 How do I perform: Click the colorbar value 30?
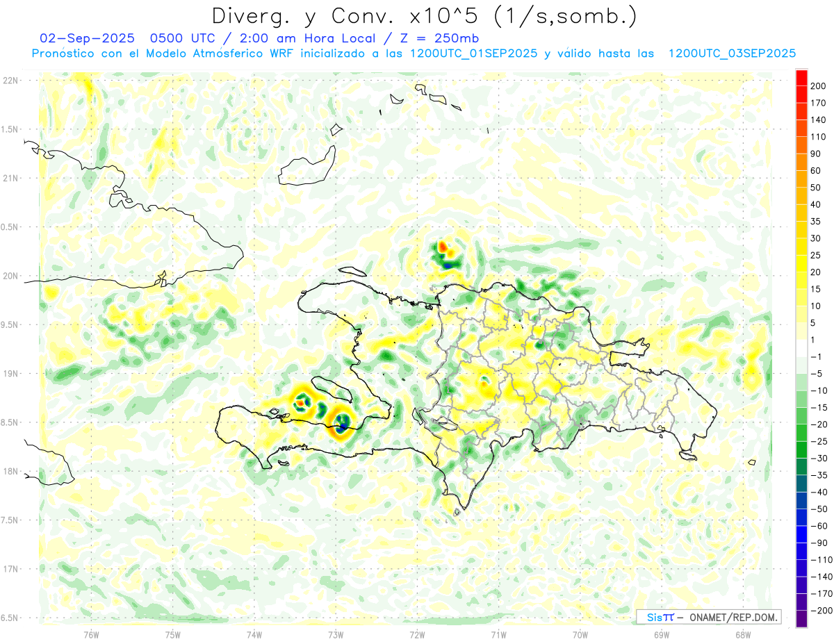click(816, 238)
